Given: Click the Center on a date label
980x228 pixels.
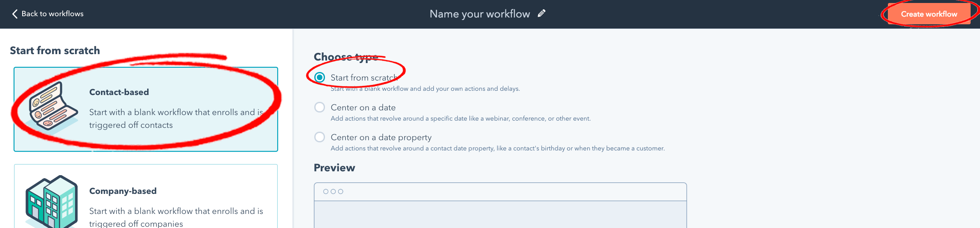Looking at the screenshot, I should [363, 107].
